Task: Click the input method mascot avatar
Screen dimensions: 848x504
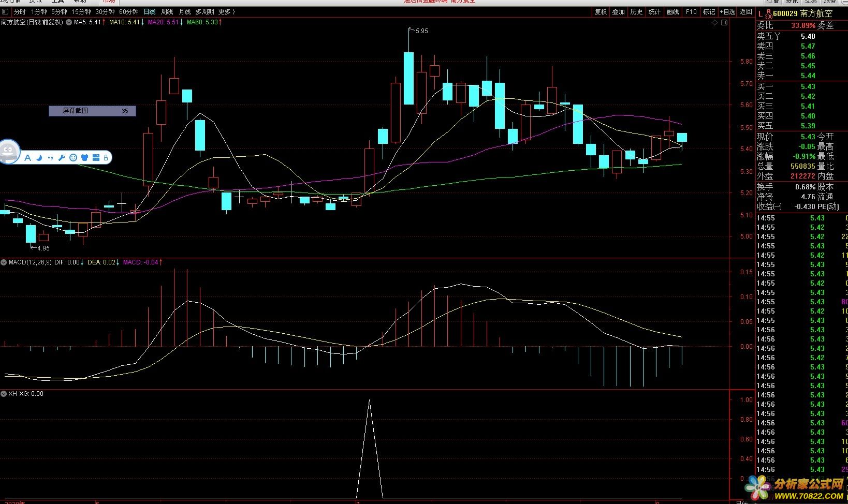Action: (x=8, y=152)
